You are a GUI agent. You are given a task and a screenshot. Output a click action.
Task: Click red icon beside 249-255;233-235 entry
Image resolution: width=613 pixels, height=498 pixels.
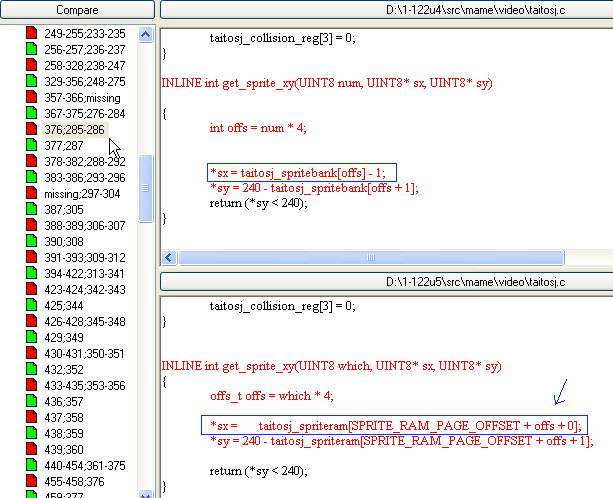pos(31,33)
